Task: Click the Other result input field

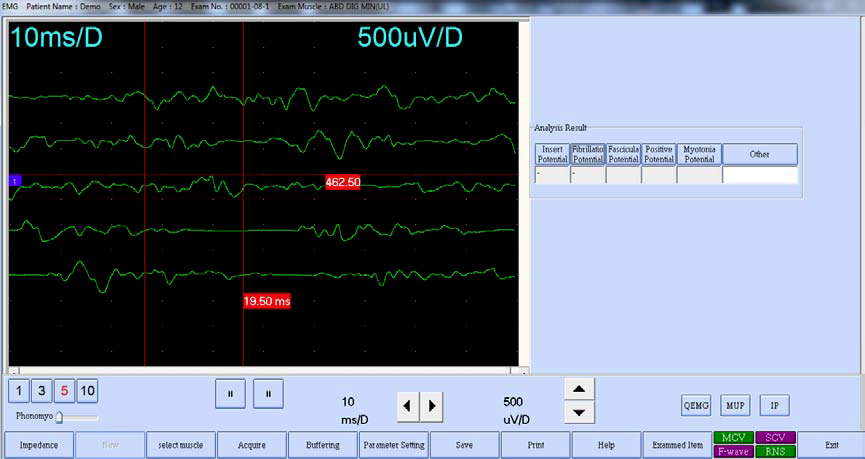Action: coord(760,174)
